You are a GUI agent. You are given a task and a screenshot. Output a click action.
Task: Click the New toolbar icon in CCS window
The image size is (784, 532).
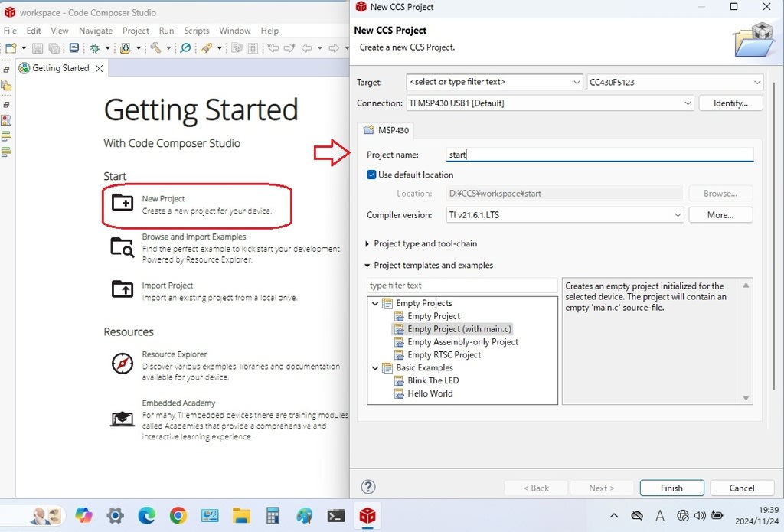point(11,48)
